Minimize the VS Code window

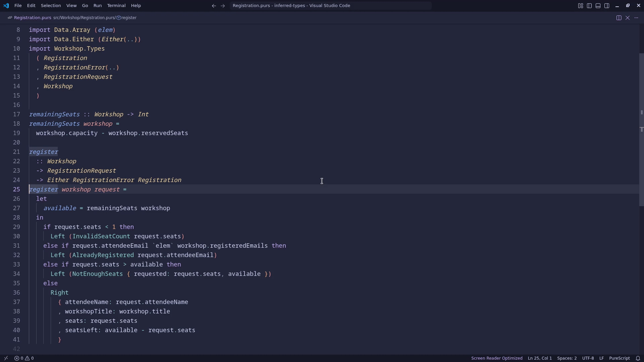(x=617, y=6)
